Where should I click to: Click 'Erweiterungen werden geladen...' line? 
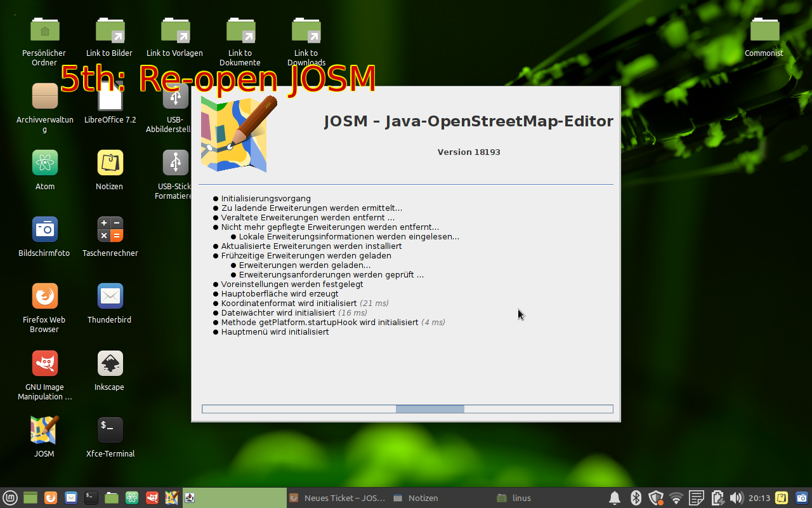point(304,265)
